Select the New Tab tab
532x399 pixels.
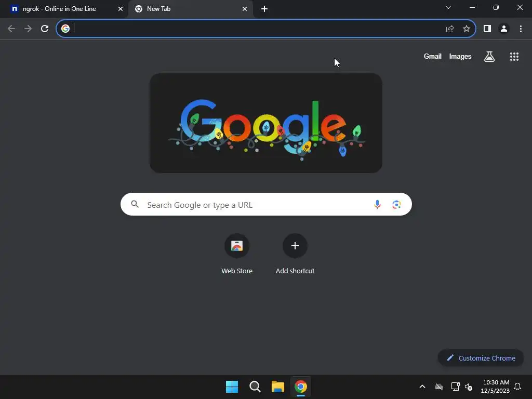(x=191, y=9)
